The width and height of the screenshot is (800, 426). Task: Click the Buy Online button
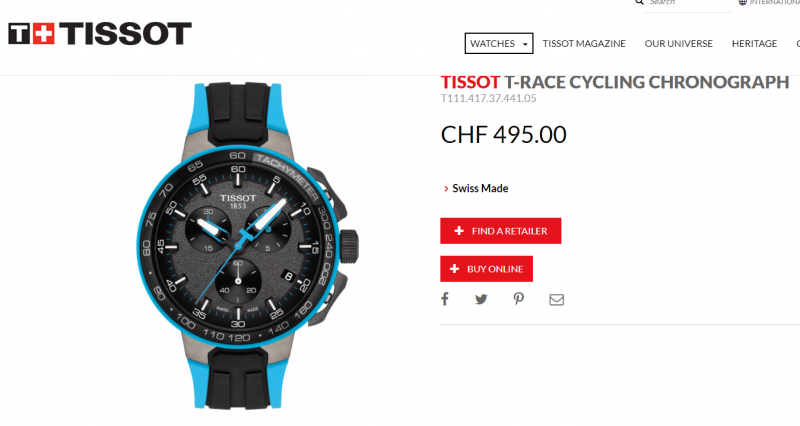tap(486, 268)
